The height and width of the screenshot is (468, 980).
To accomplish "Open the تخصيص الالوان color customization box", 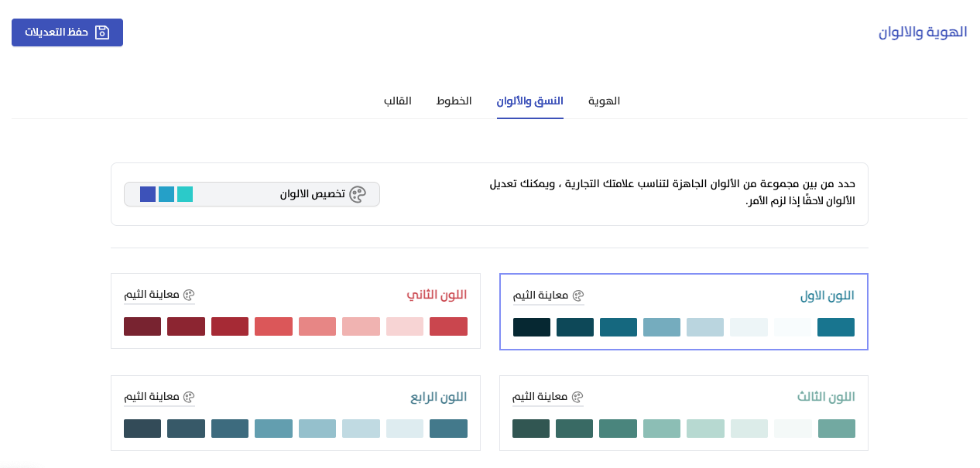I will click(x=252, y=194).
